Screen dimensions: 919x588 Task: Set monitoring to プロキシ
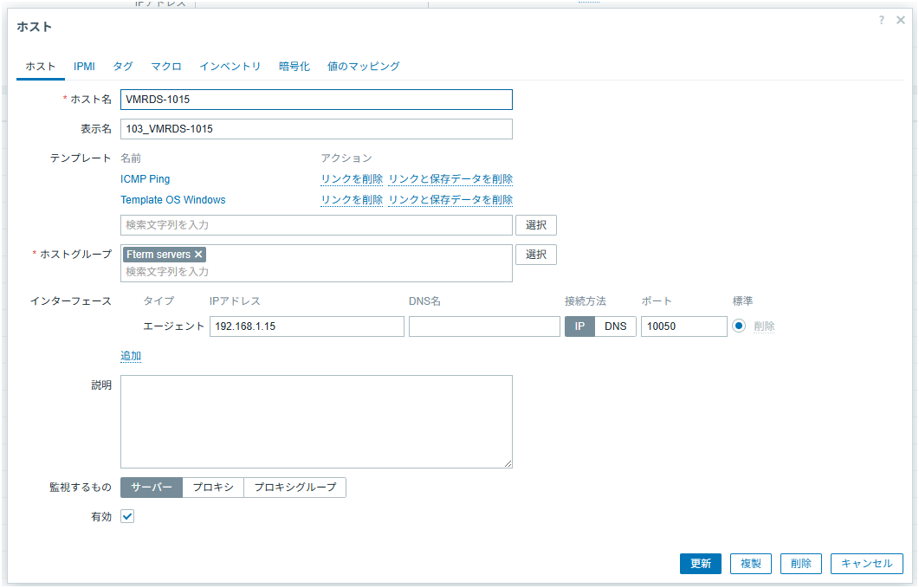click(213, 488)
